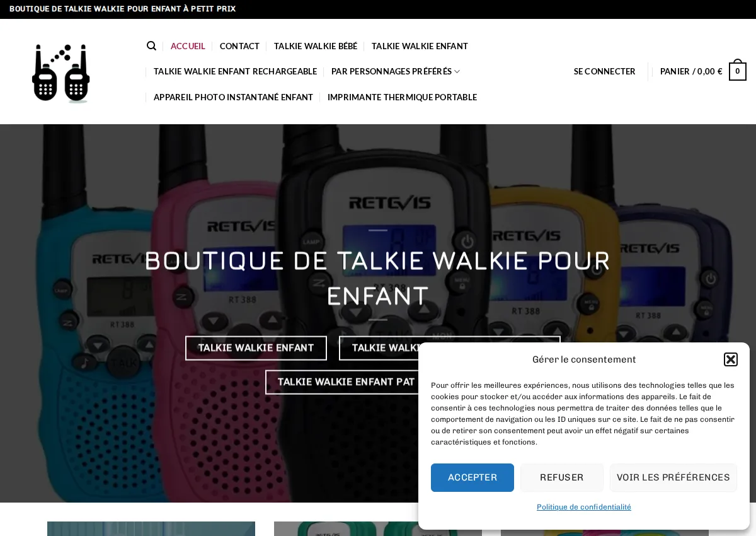
Task: Open the search magnifier icon
Action: click(x=151, y=46)
